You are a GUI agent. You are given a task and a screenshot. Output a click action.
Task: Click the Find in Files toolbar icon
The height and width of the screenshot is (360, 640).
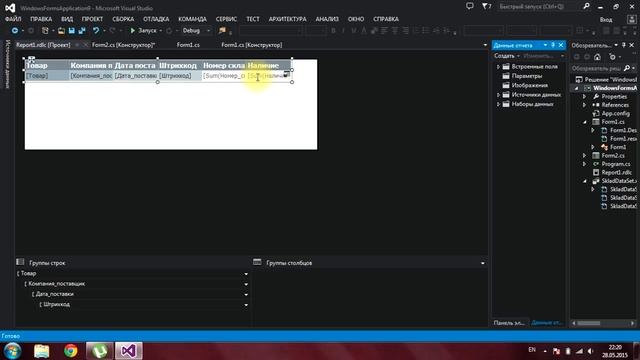pyautogui.click(x=222, y=31)
